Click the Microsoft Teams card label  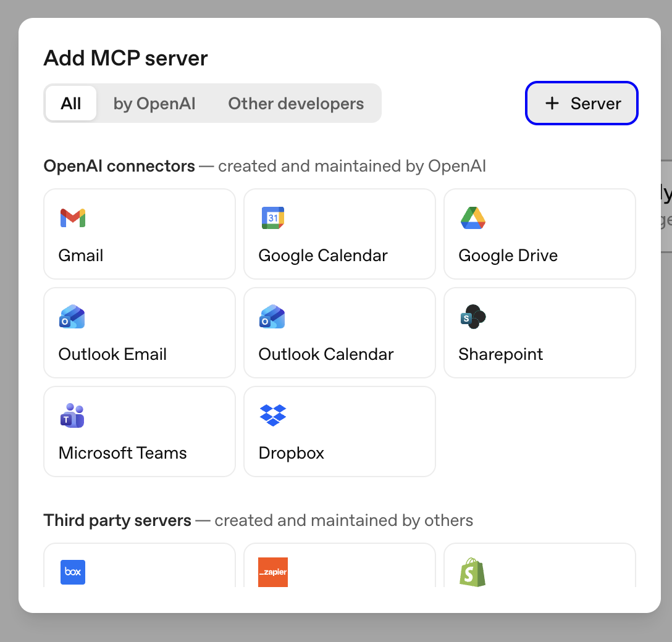point(122,452)
